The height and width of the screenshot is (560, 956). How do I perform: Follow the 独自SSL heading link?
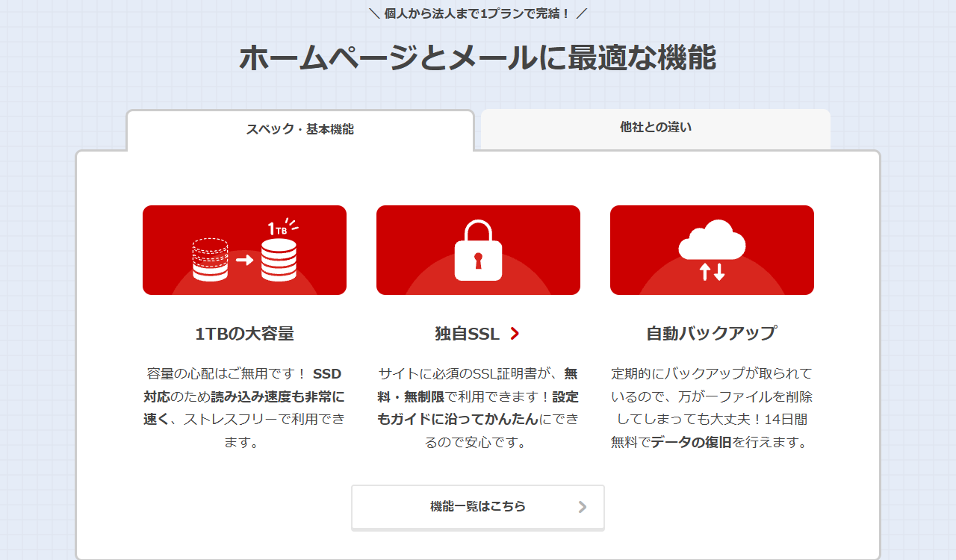coord(467,334)
